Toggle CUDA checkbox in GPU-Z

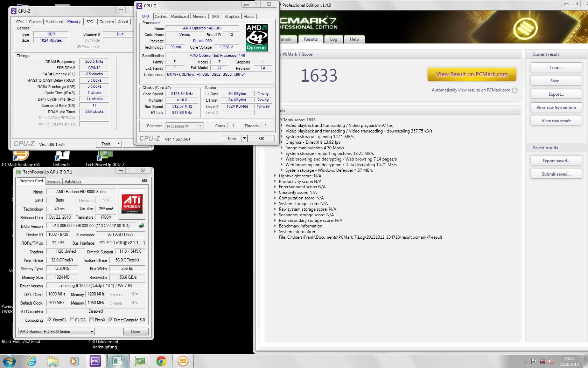tap(72, 320)
